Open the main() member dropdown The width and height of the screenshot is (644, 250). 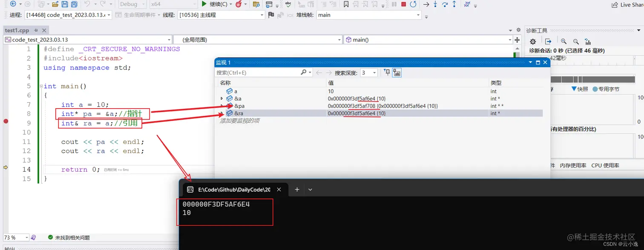[428, 40]
